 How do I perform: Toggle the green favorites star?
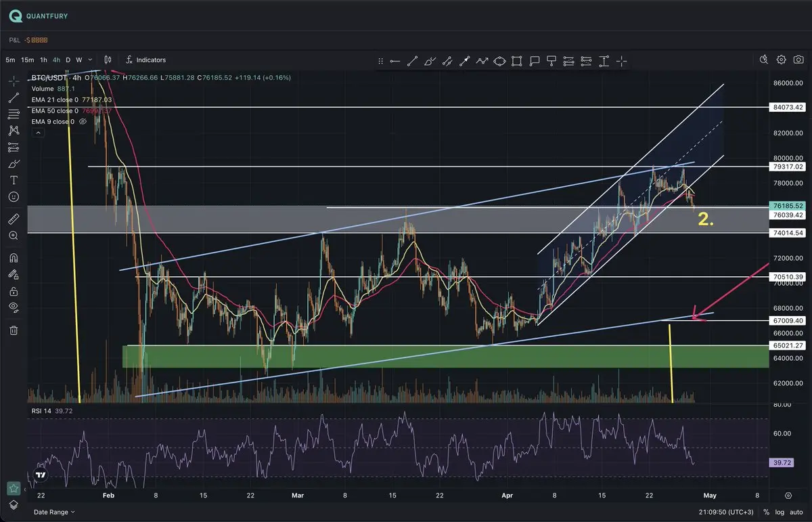point(14,488)
